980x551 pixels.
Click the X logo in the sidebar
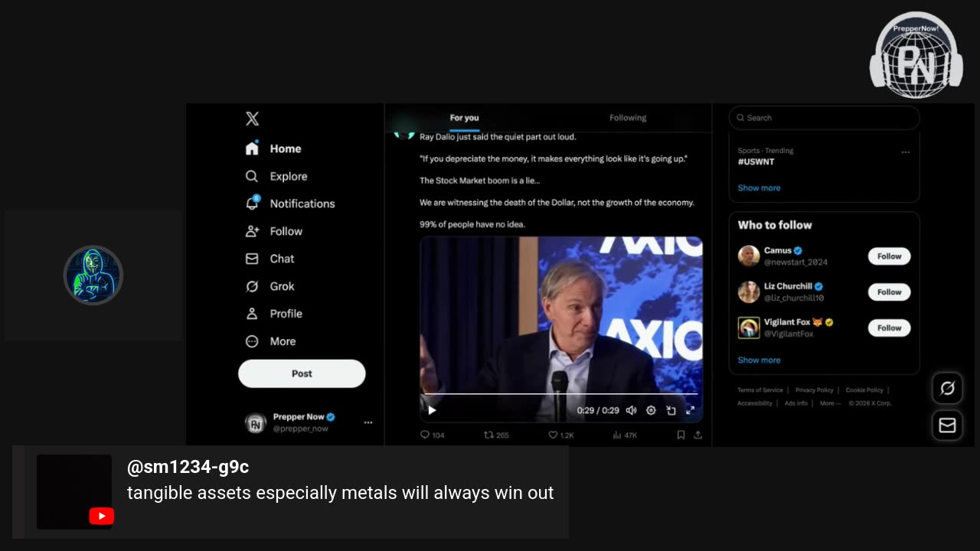coord(252,119)
